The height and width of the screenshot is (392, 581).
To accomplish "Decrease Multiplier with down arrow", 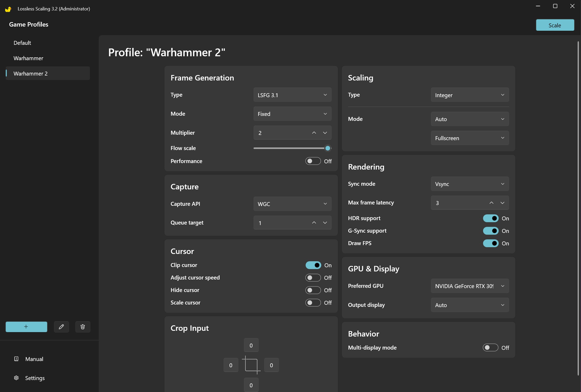I will [325, 133].
